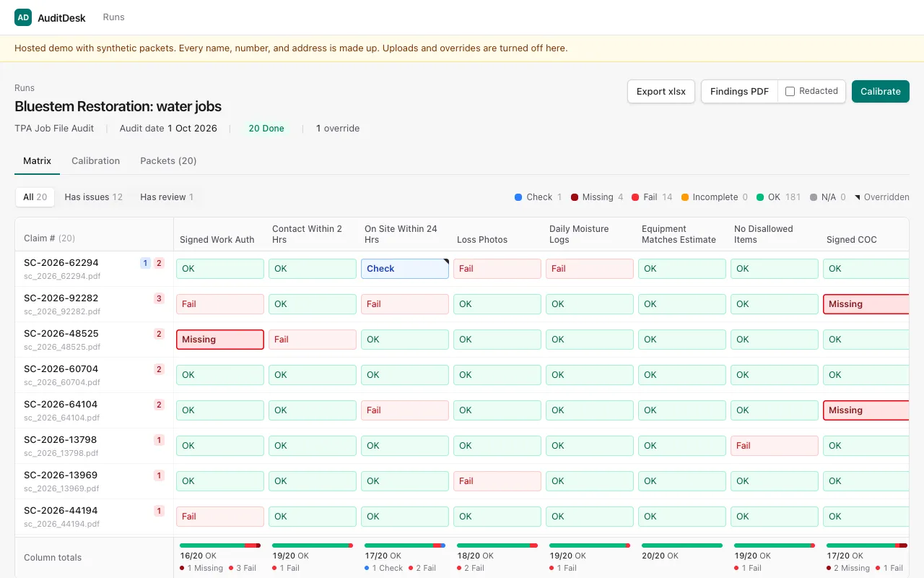Screen dimensions: 924x578
Task: Click the Signed Work Auth column totals bar
Action: coord(220,545)
